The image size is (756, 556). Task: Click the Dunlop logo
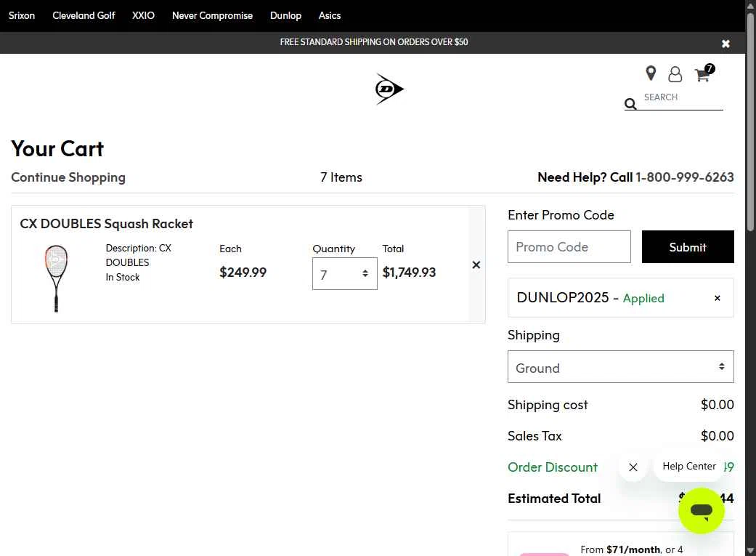click(389, 89)
